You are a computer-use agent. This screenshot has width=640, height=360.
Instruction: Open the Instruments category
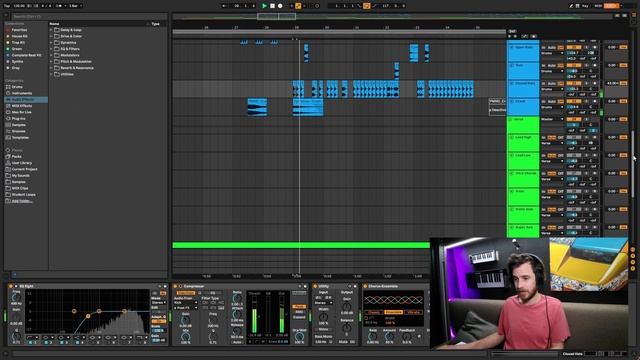[21, 93]
